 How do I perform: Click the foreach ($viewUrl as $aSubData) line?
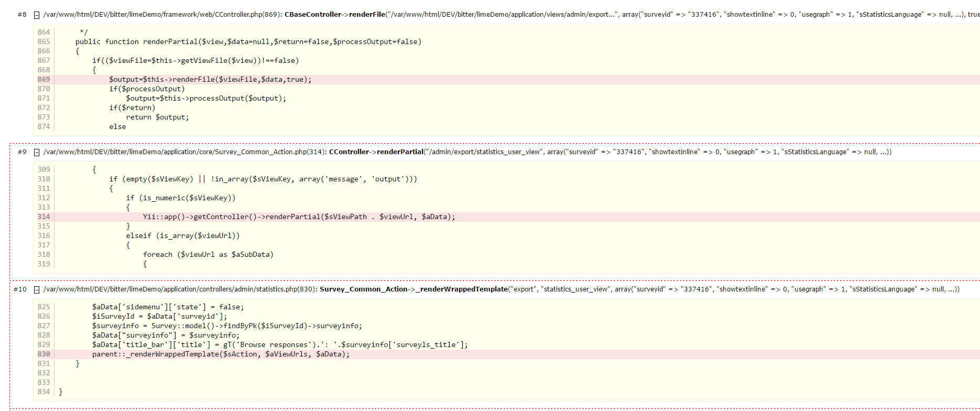208,255
